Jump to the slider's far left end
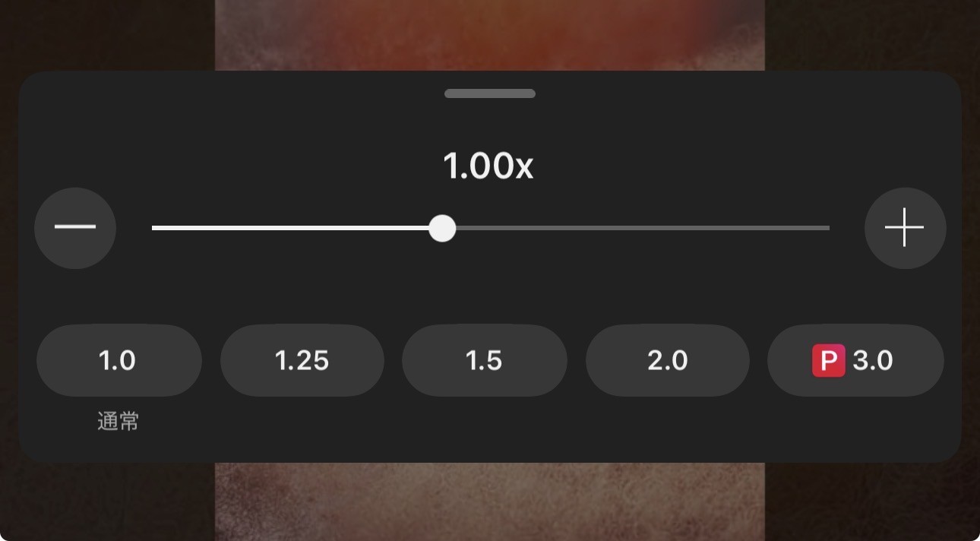Viewport: 980px width, 541px height. pyautogui.click(x=155, y=228)
